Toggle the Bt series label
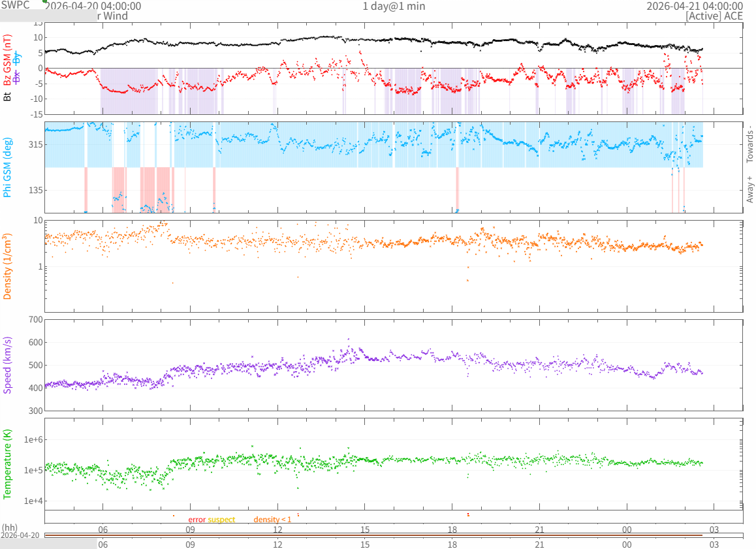 tap(8, 97)
